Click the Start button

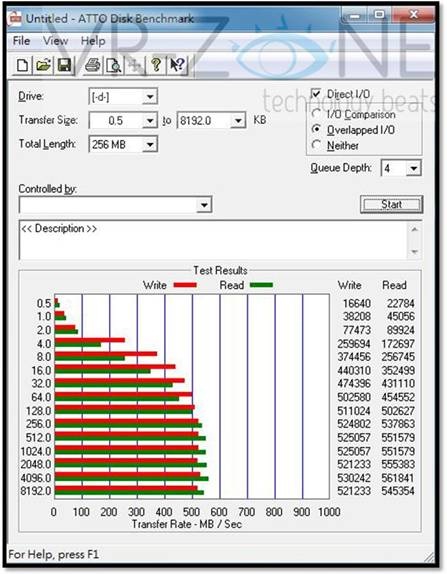[x=391, y=204]
